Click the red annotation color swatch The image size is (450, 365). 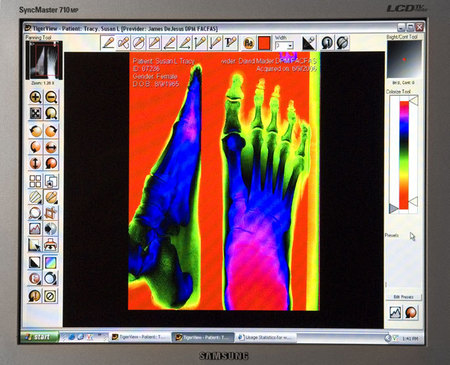(264, 43)
